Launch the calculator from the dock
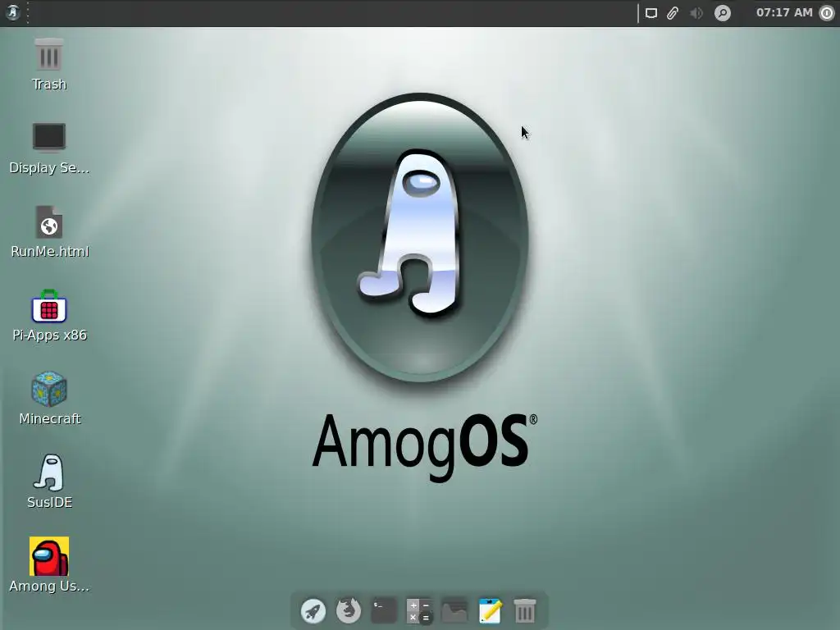The width and height of the screenshot is (840, 630). (419, 610)
